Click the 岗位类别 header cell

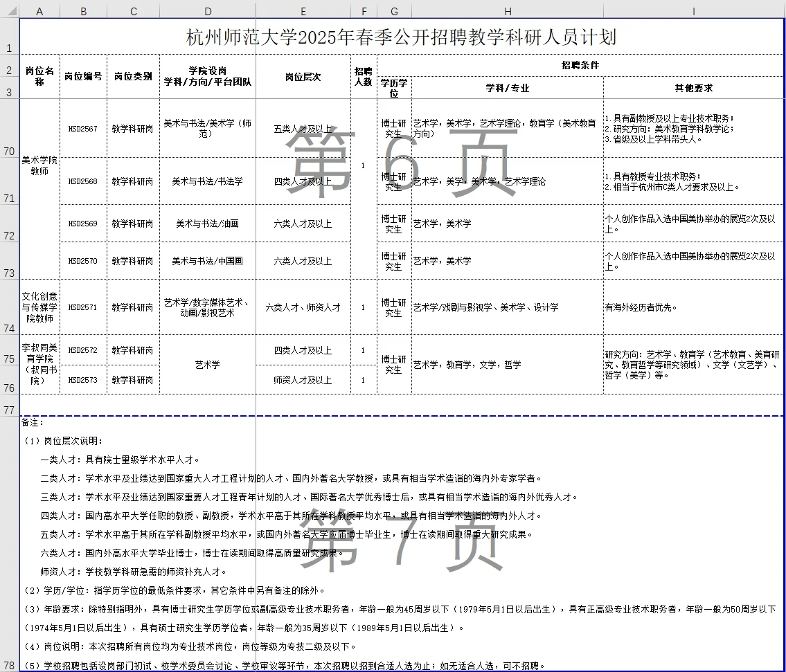click(x=134, y=76)
